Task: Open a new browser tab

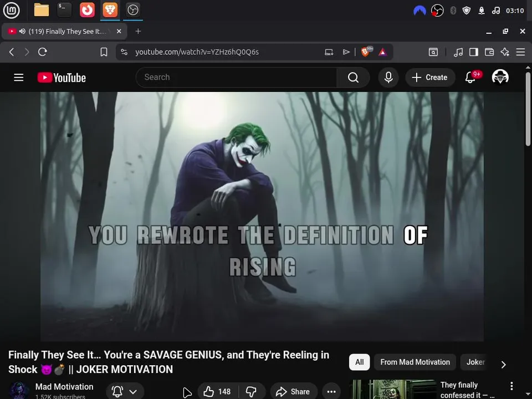Action: 138,31
